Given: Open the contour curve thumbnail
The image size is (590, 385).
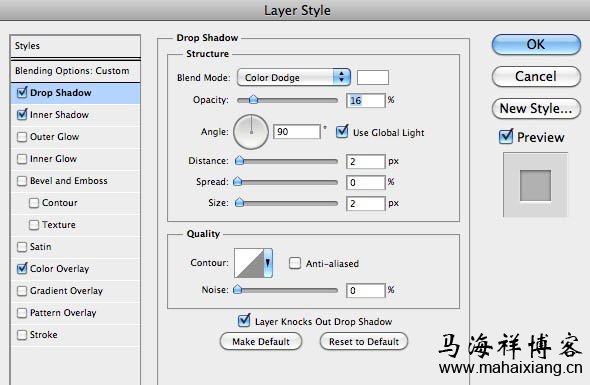Looking at the screenshot, I should (249, 263).
